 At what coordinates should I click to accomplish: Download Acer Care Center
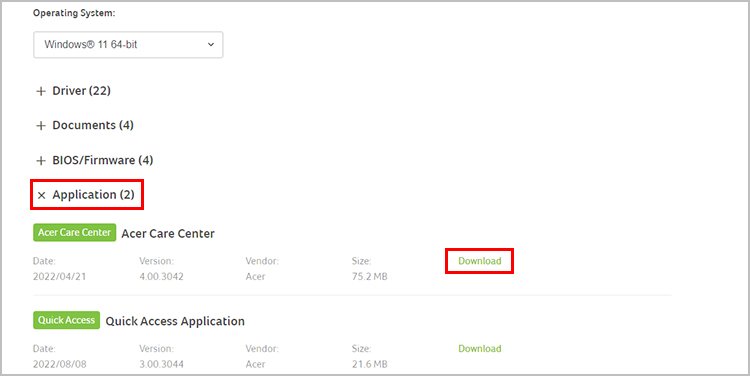480,261
